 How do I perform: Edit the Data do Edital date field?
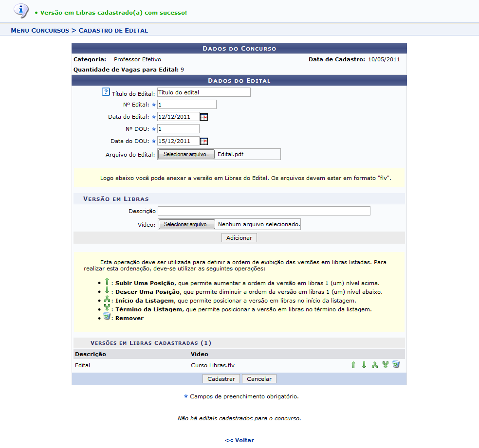(x=178, y=117)
